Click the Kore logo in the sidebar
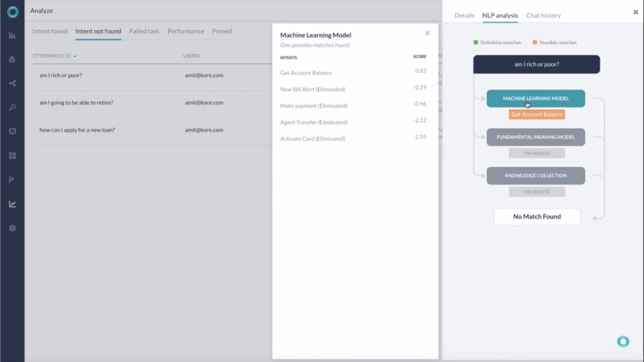The width and height of the screenshot is (644, 362). pyautogui.click(x=12, y=11)
